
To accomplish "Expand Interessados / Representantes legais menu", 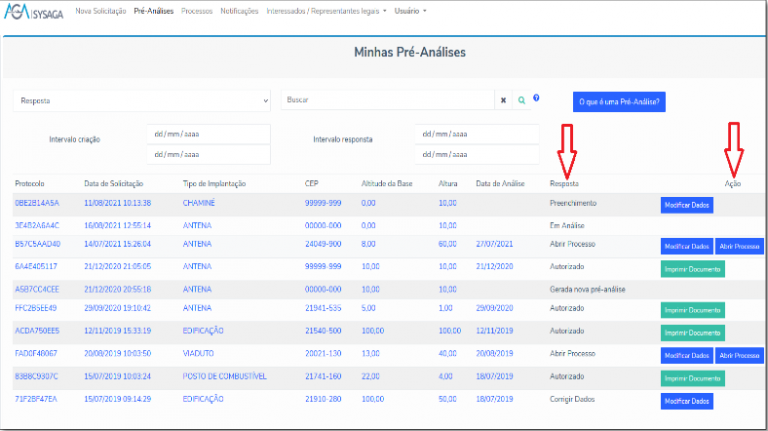I will pyautogui.click(x=326, y=11).
